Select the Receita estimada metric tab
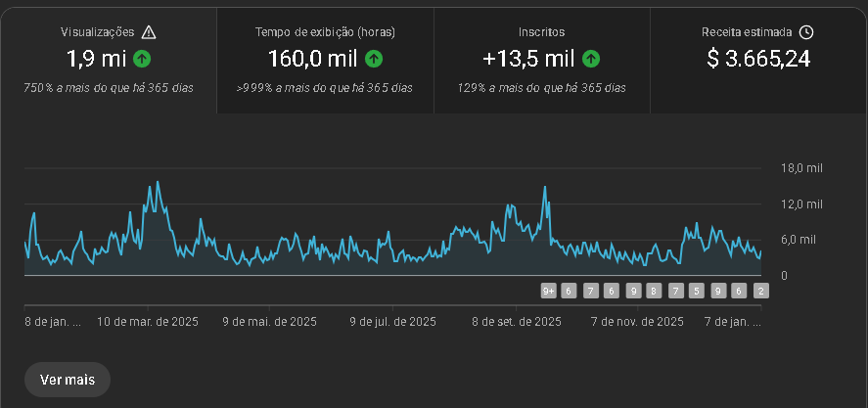The image size is (868, 408). (758, 57)
